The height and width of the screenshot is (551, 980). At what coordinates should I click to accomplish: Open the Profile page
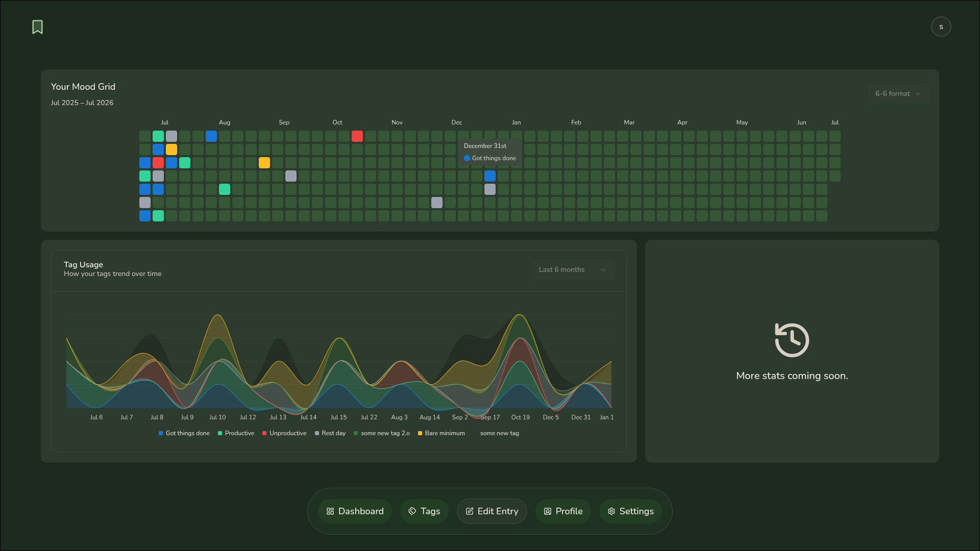(563, 511)
